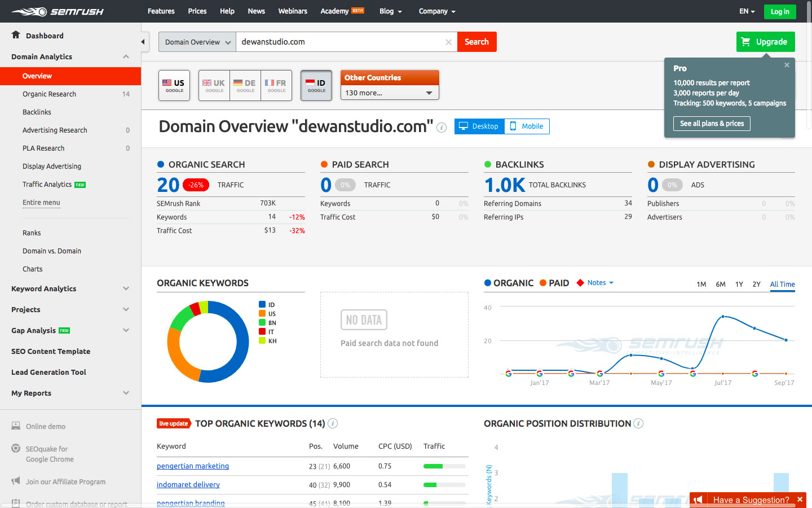Toggle the PAID series in chart

554,283
